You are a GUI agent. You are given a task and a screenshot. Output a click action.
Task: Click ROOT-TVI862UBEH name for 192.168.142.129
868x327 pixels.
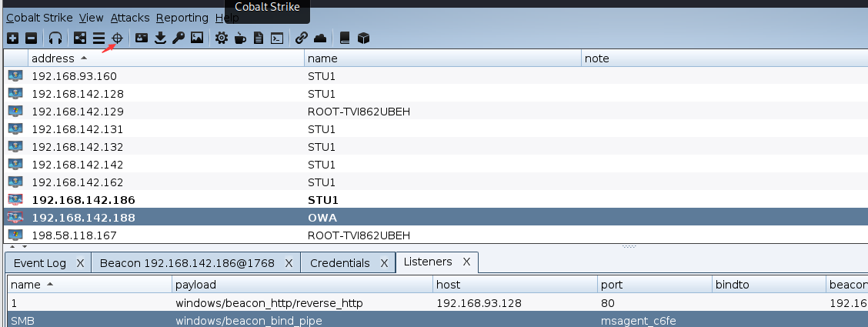359,112
